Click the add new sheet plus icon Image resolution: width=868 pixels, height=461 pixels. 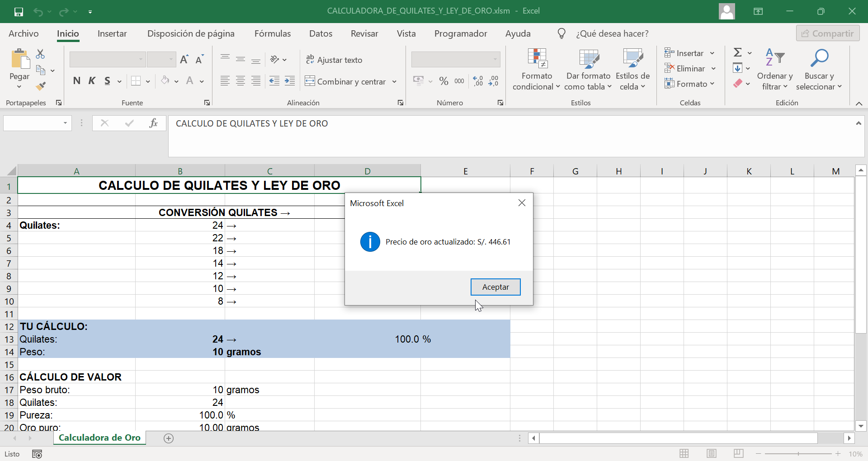(168, 438)
